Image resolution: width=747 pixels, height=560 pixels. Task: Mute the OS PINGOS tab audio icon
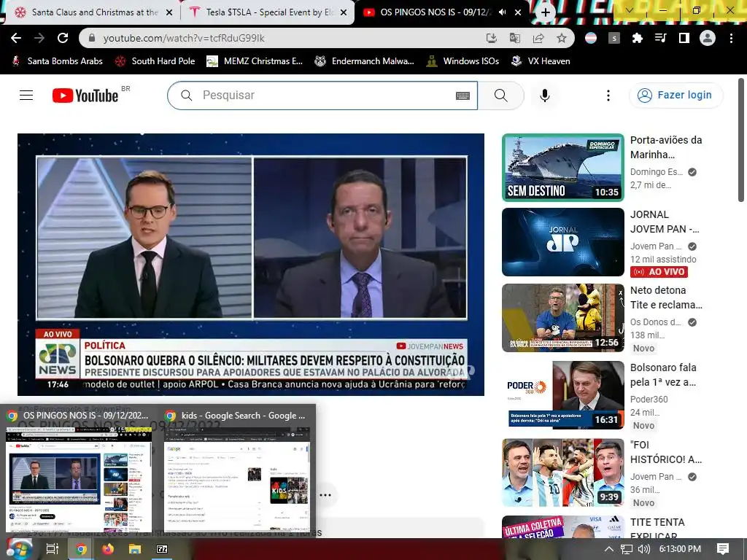pos(502,12)
